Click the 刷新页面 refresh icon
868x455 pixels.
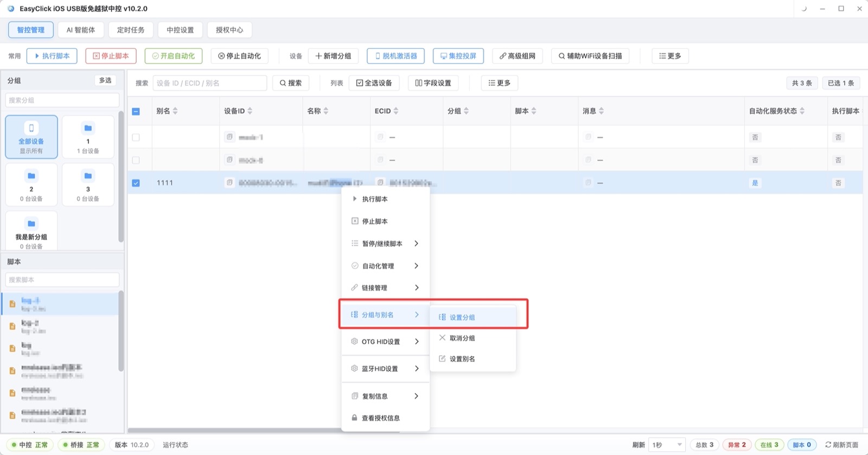(x=828, y=445)
